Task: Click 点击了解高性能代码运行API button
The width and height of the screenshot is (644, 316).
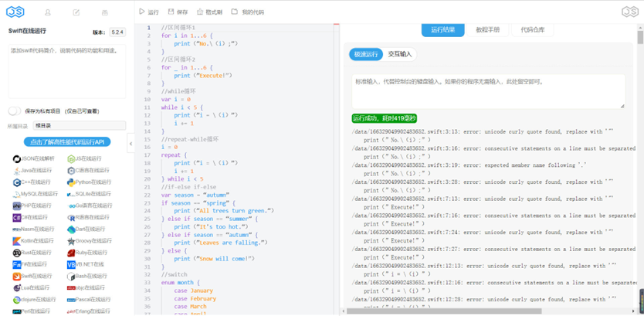Action: (67, 141)
